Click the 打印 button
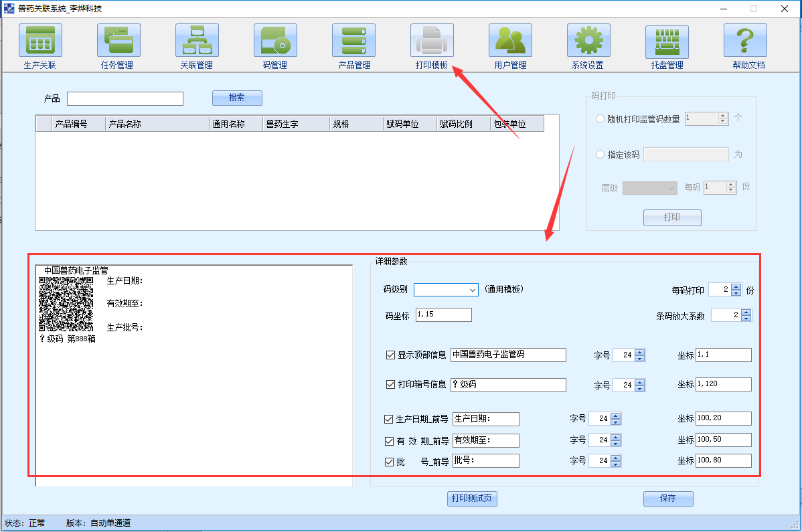 (x=672, y=217)
